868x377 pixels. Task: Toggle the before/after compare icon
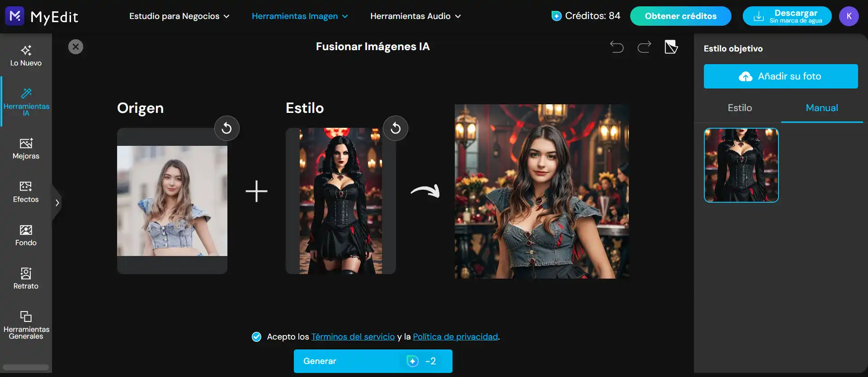pyautogui.click(x=671, y=47)
